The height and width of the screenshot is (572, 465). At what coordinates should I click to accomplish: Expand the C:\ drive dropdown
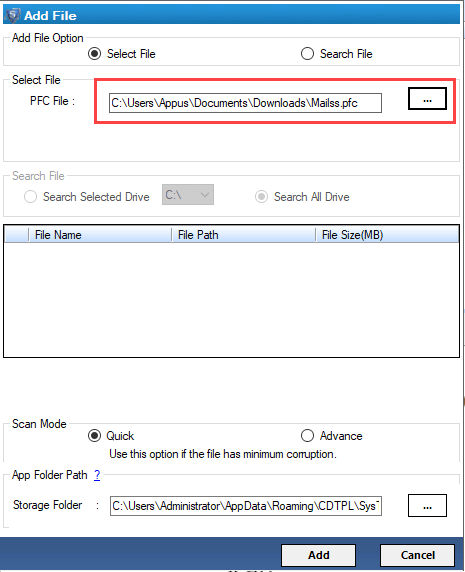click(188, 194)
